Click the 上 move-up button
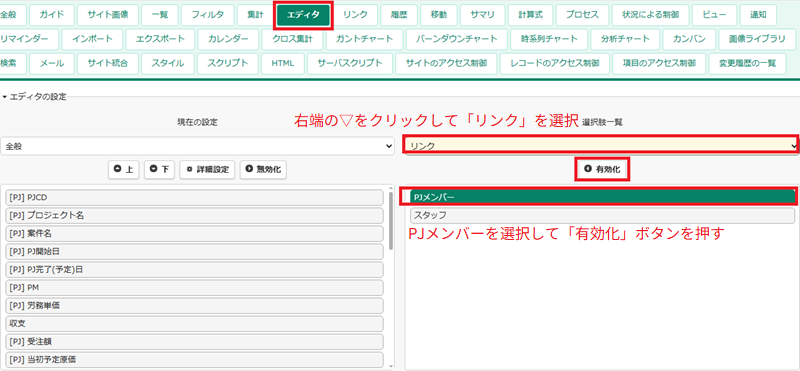 pos(123,169)
